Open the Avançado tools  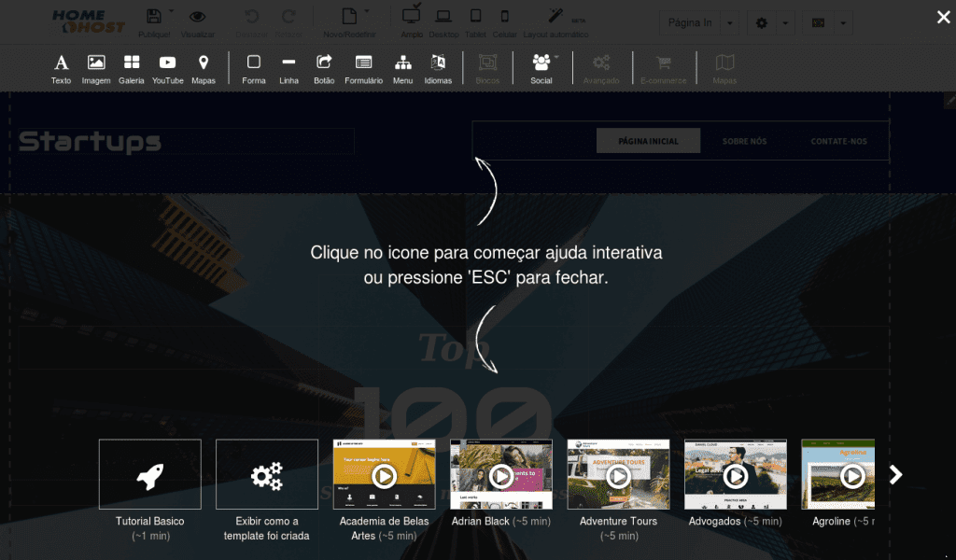coord(601,69)
